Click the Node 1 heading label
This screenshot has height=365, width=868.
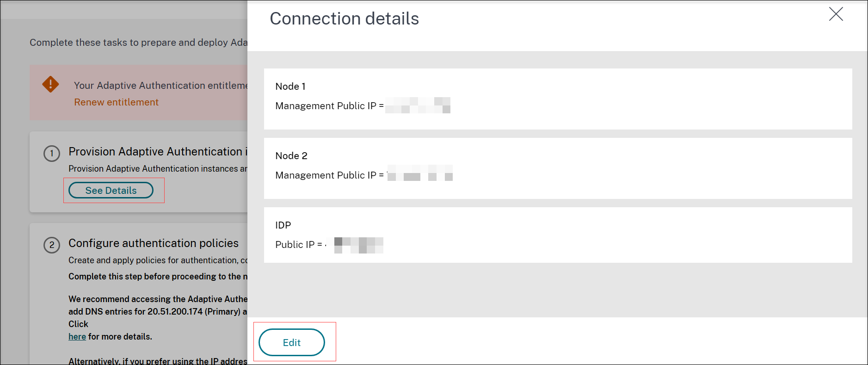(290, 86)
